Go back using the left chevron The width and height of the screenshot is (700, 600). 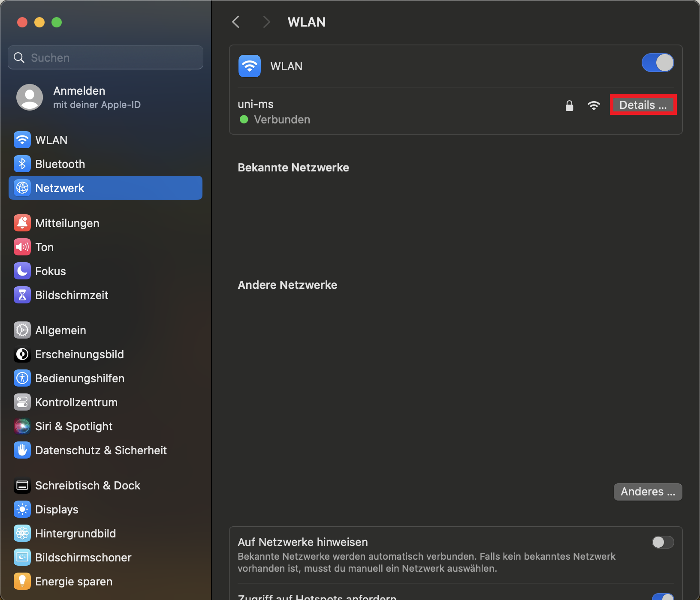tap(236, 22)
